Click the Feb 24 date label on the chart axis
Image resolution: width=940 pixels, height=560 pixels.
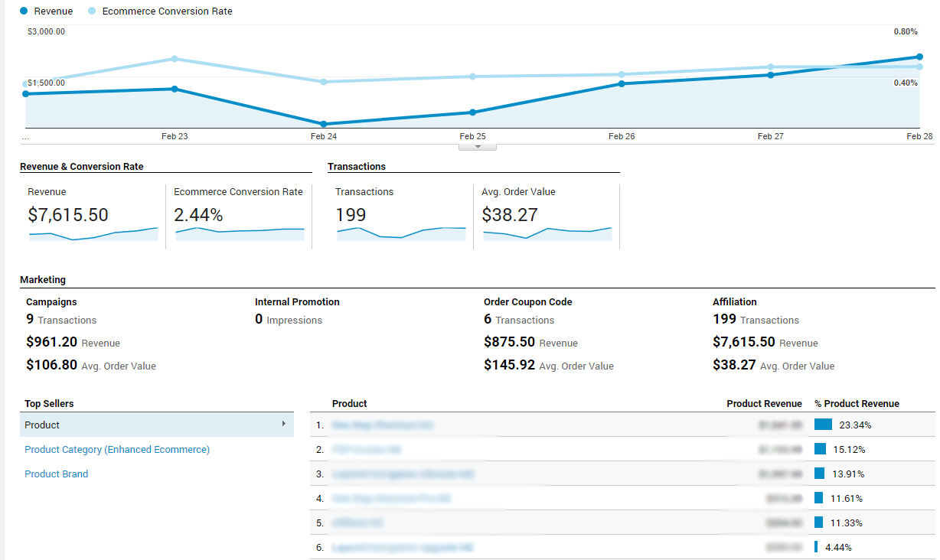(x=324, y=136)
